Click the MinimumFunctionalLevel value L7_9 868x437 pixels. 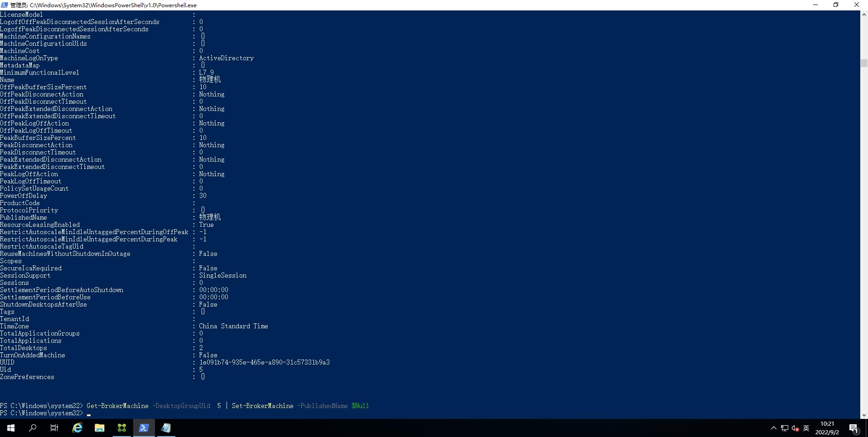pyautogui.click(x=206, y=72)
